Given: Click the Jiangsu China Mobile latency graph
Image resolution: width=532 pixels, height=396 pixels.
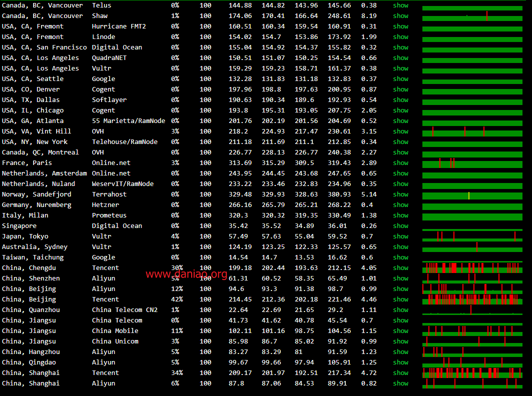Looking at the screenshot, I should tap(472, 331).
